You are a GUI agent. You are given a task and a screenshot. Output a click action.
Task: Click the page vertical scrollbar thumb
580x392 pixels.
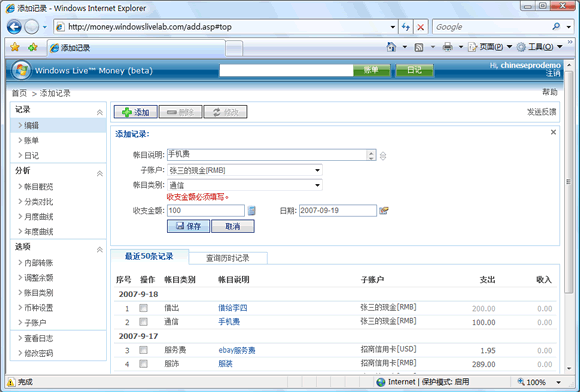569,181
